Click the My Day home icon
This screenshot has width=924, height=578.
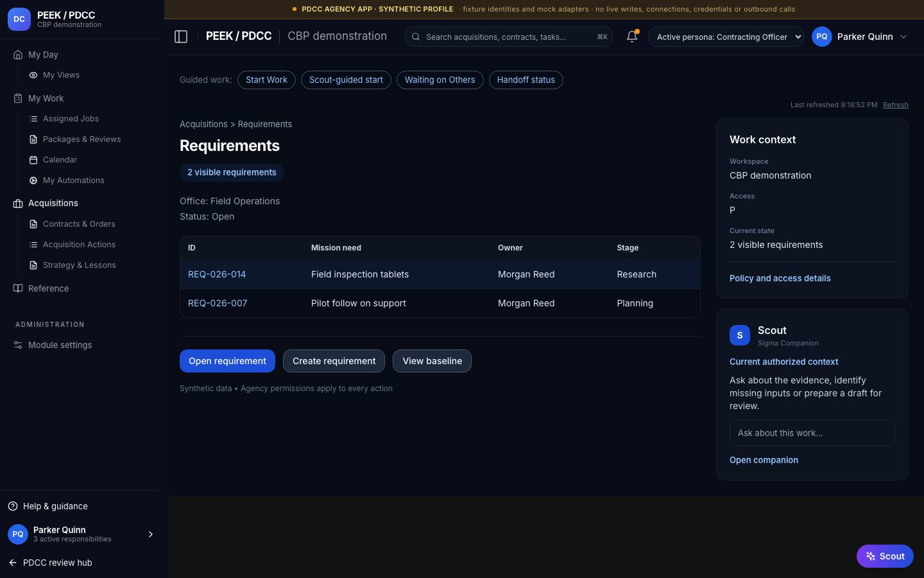coord(18,55)
